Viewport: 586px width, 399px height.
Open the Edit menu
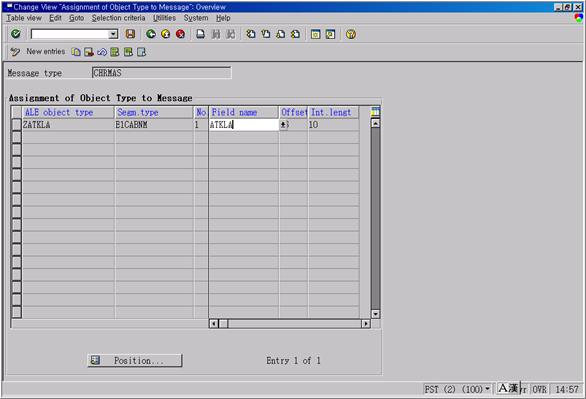coord(55,18)
